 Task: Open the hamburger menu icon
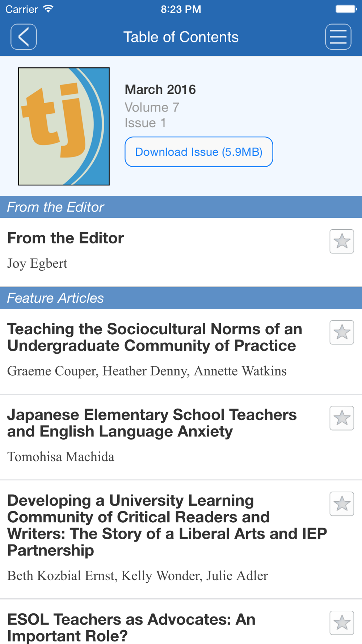tap(338, 37)
